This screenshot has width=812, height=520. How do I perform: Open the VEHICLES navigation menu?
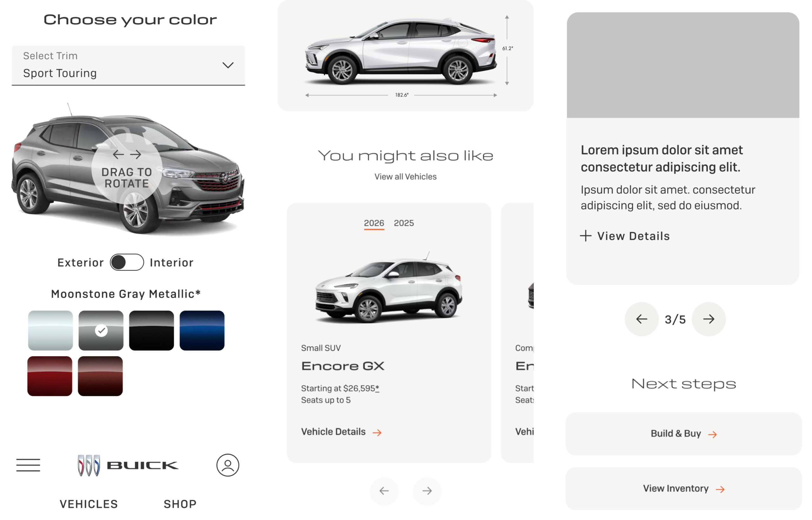(89, 504)
